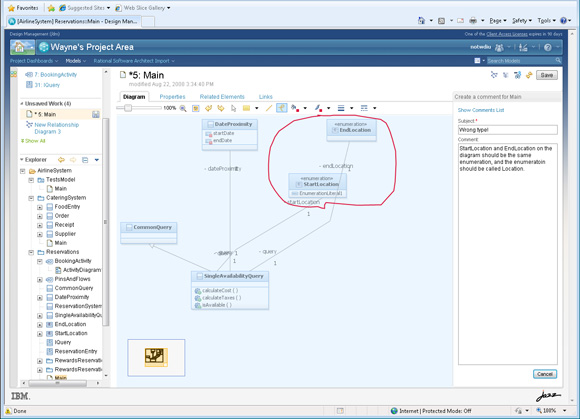Click the Explorer collapse all icon
The width and height of the screenshot is (580, 419).
(85, 160)
